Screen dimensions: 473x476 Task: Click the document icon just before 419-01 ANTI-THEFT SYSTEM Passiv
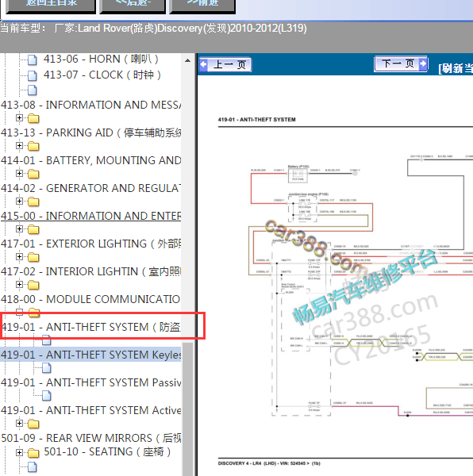pos(47,368)
